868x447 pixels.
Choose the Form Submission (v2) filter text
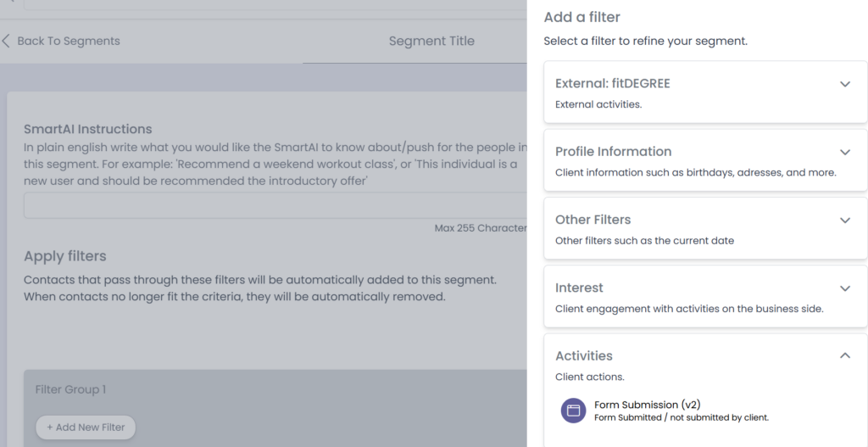(x=647, y=405)
